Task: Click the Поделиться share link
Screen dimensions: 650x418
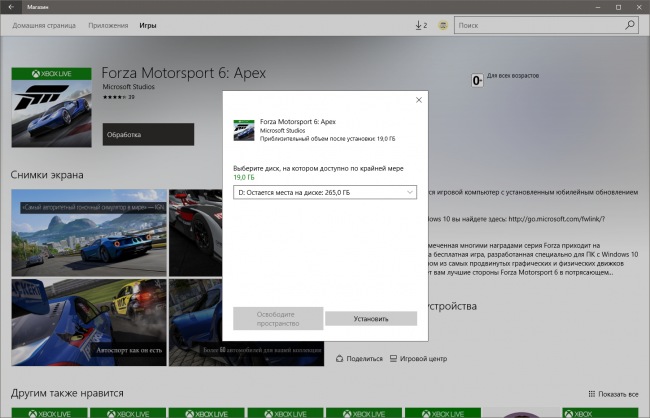Action: click(x=359, y=359)
